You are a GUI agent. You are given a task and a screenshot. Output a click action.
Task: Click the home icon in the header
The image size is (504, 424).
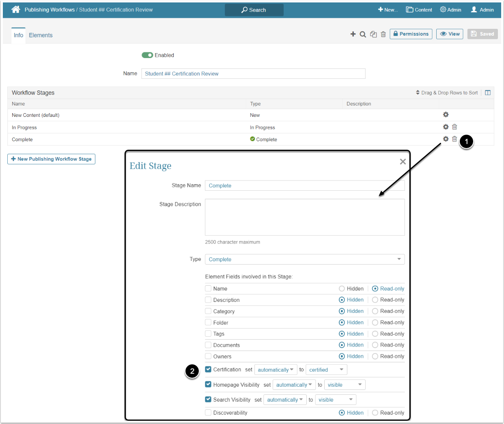tap(16, 9)
